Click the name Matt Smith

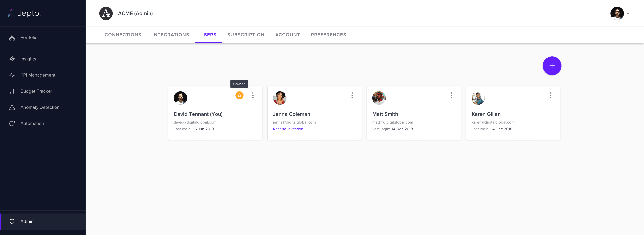click(x=385, y=114)
